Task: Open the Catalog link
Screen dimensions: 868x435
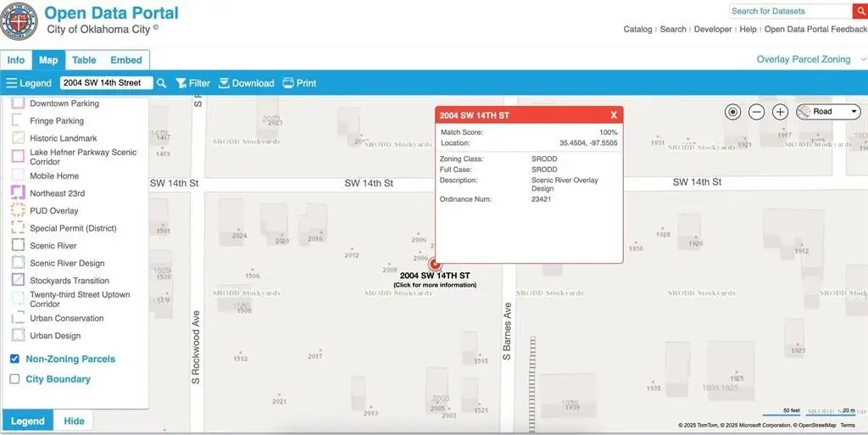Action: click(x=637, y=29)
